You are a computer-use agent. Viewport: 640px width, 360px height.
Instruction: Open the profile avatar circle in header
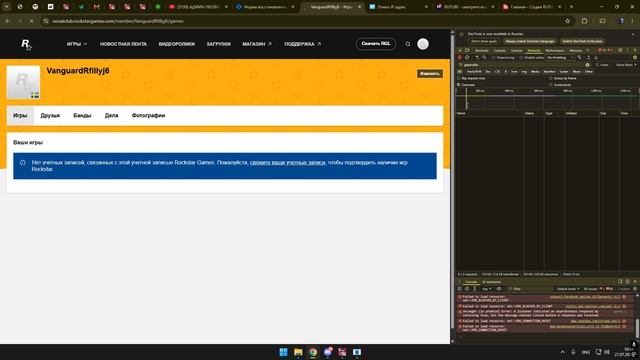(x=423, y=44)
